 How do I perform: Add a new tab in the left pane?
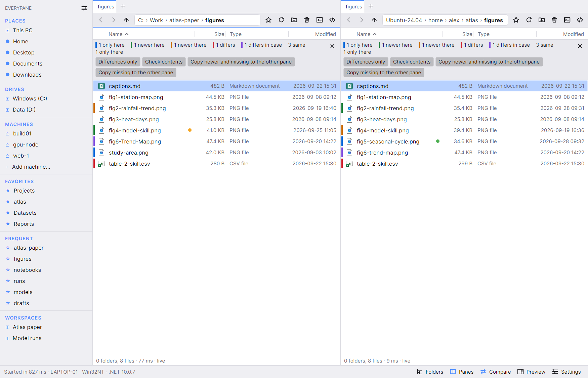click(x=123, y=6)
